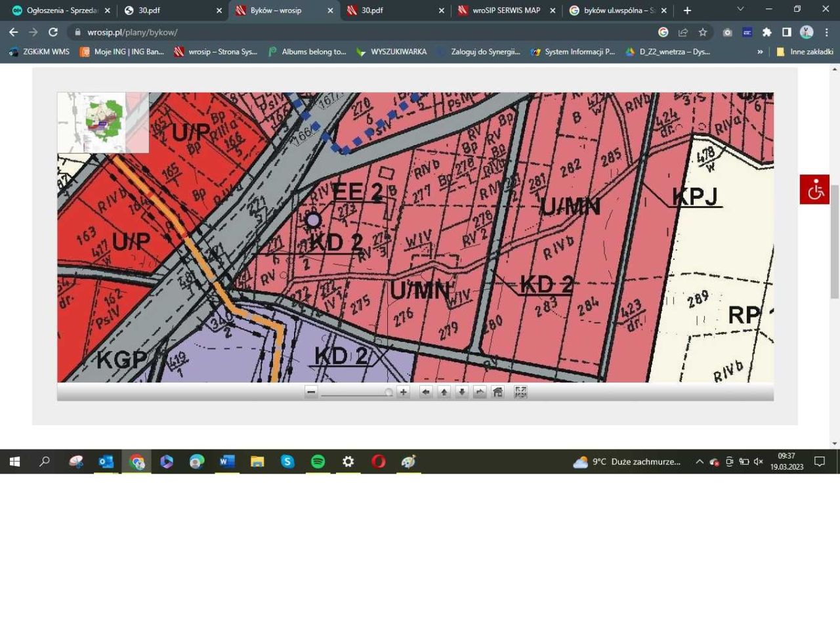Open Spotify from the taskbar
This screenshot has height=622, width=840.
tap(318, 461)
